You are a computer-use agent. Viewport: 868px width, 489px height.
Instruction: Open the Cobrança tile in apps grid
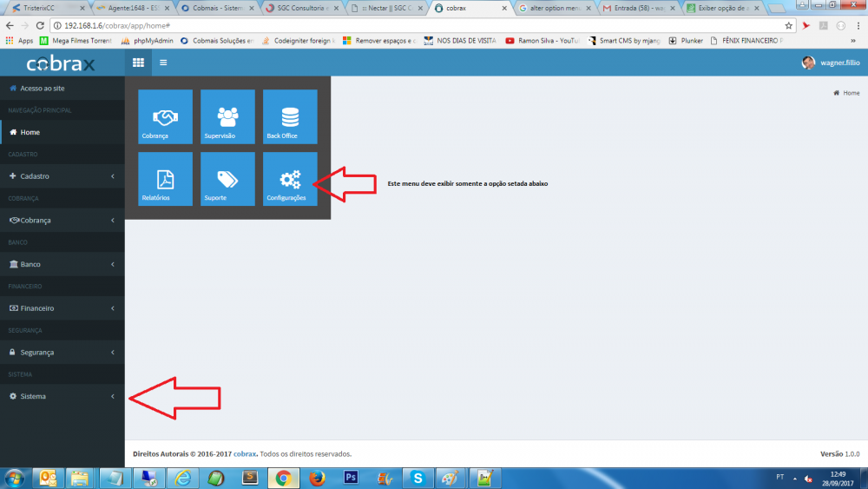[165, 116]
